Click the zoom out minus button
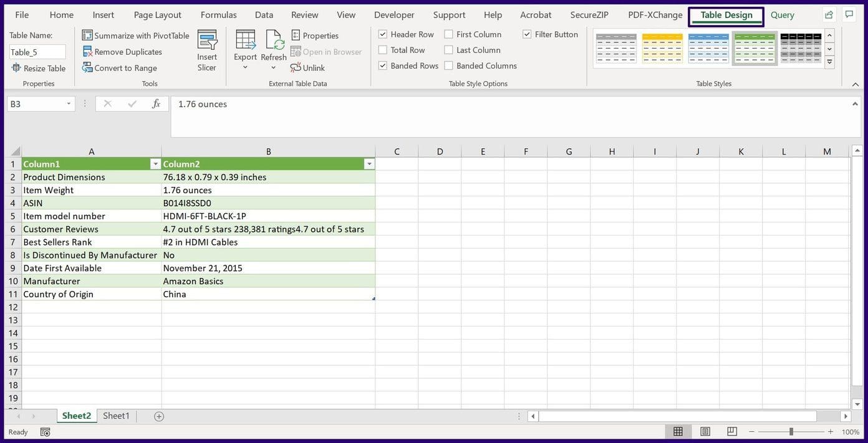The width and height of the screenshot is (868, 443). [751, 432]
